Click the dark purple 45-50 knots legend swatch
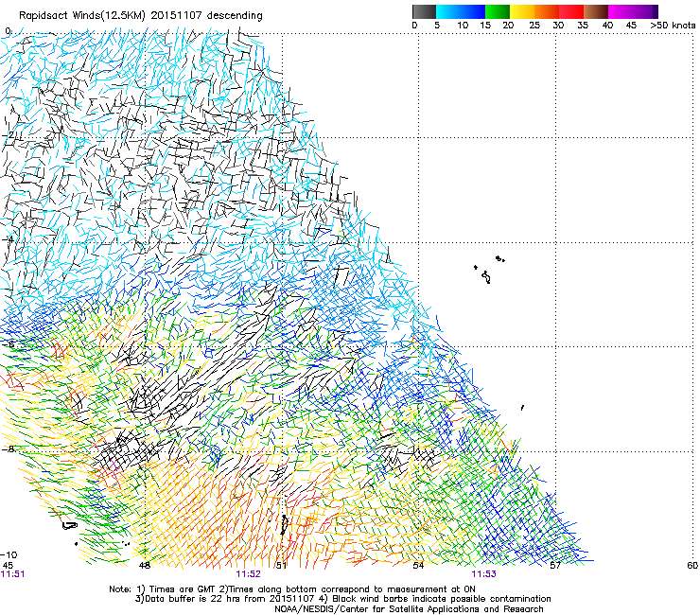700x615 pixels. click(645, 11)
